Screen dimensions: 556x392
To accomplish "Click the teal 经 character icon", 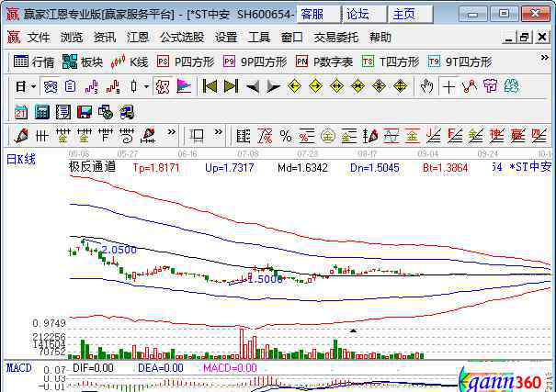I will click(x=512, y=86).
